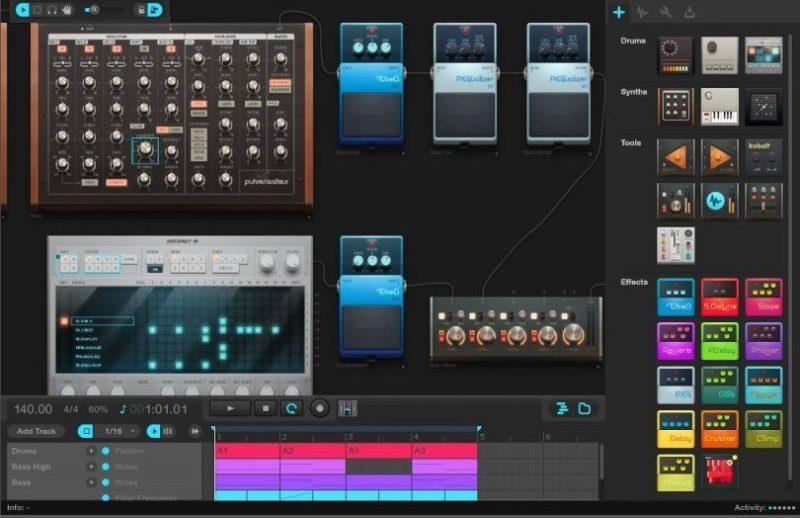800x518 pixels.
Task: Select the Slope effect pedal
Action: (764, 297)
